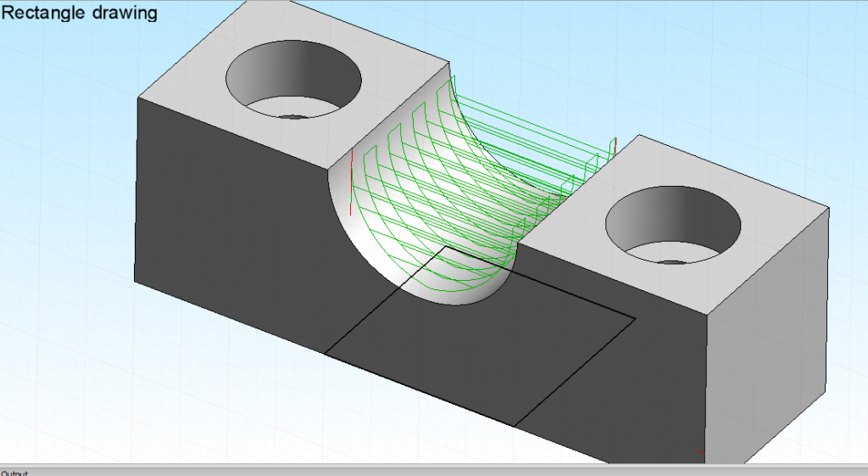The width and height of the screenshot is (868, 476).
Task: Select the right cylindrical hole
Action: [x=673, y=225]
